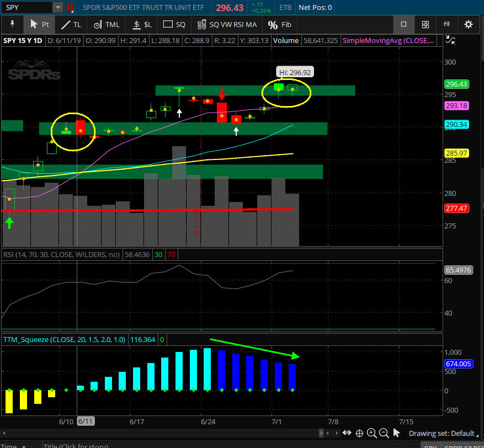Click the SimpleMovingAvg study label
Viewport: 484px width, 448px height.
pos(389,40)
